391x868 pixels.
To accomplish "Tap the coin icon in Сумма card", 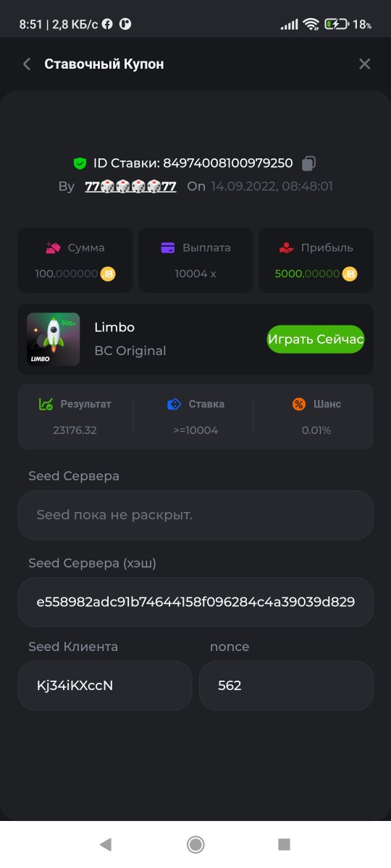I will tap(108, 274).
